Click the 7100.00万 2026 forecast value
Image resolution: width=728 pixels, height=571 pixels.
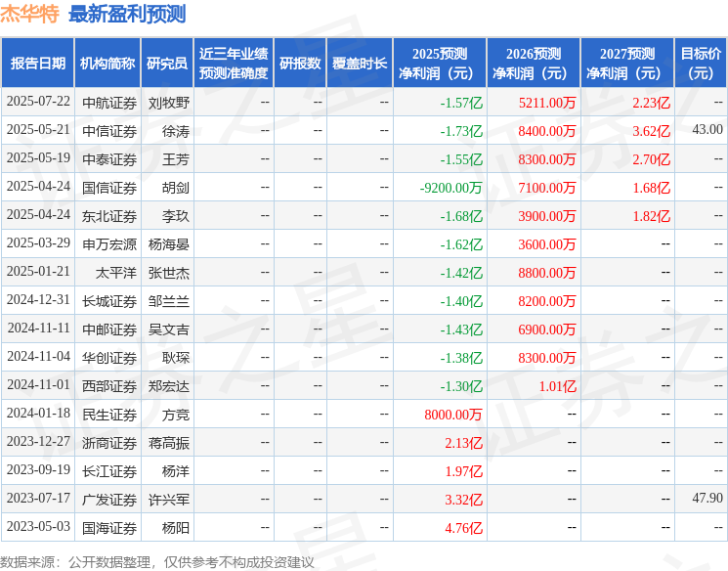click(x=547, y=188)
